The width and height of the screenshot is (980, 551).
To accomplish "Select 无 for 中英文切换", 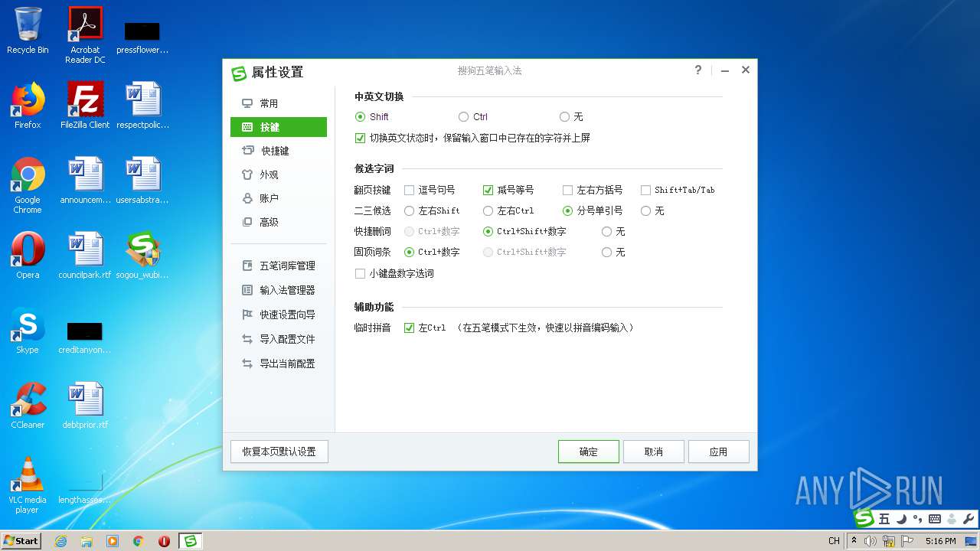I will click(x=564, y=117).
